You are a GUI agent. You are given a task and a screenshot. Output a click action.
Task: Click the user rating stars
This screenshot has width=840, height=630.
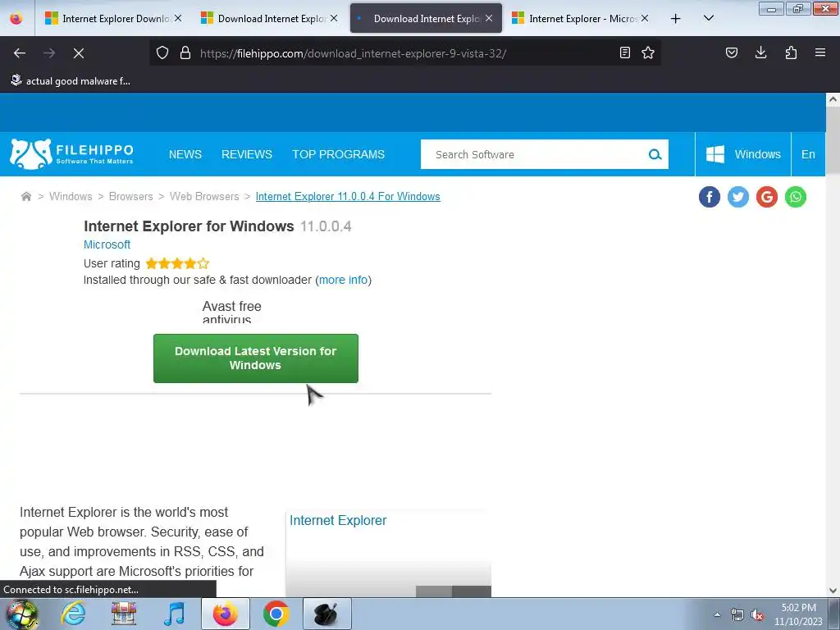pos(177,263)
